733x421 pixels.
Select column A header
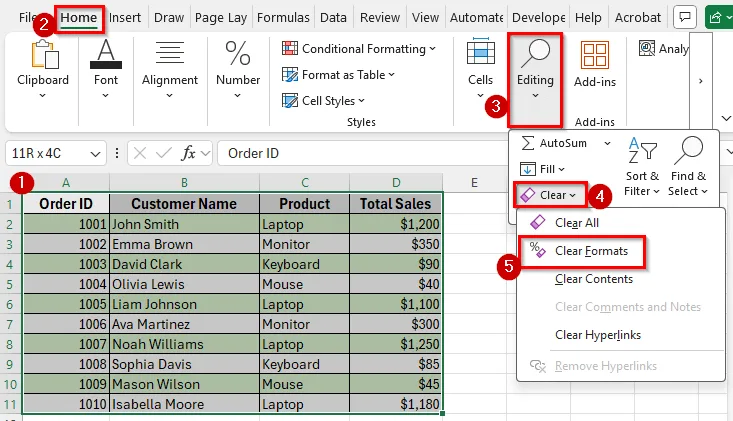[66, 183]
